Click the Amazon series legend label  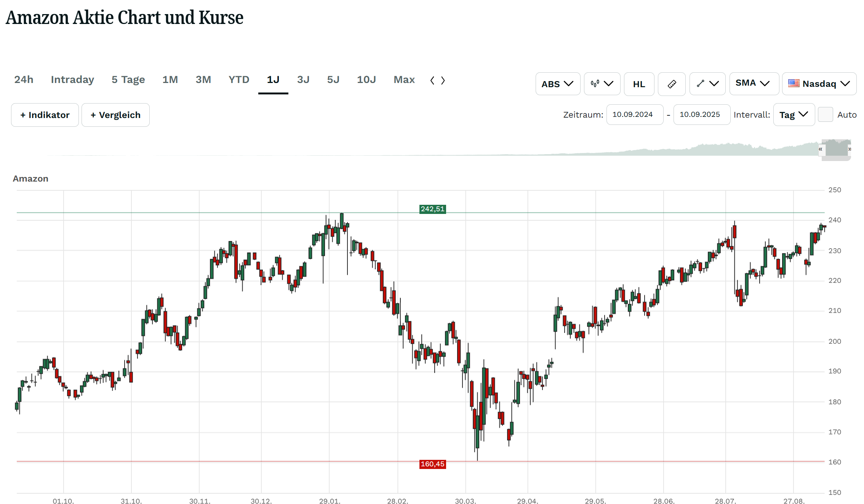pos(30,179)
